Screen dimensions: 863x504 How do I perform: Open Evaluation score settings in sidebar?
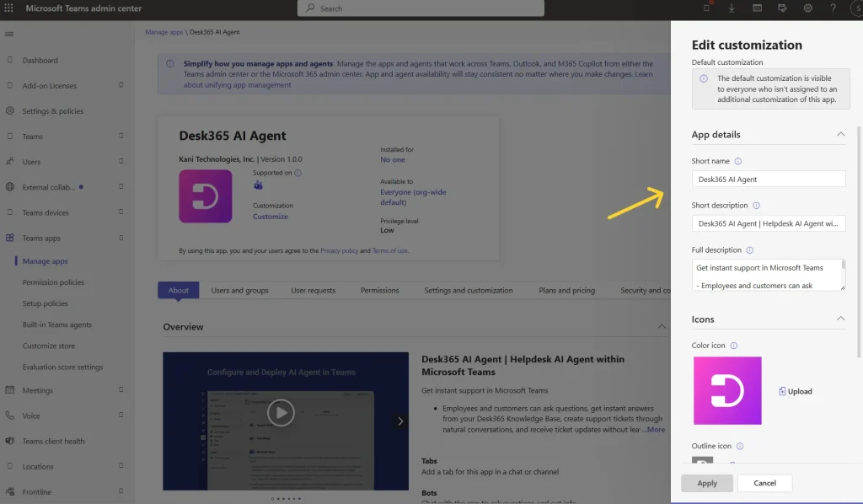tap(62, 367)
